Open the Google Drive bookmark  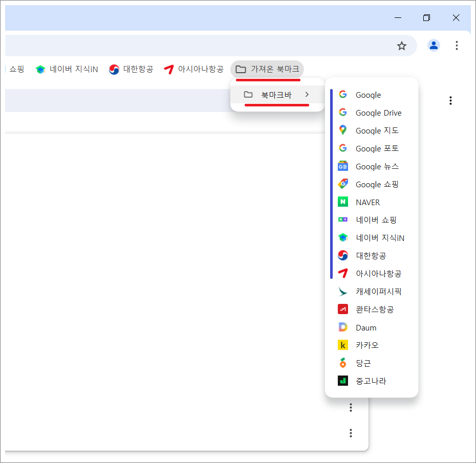click(x=372, y=113)
